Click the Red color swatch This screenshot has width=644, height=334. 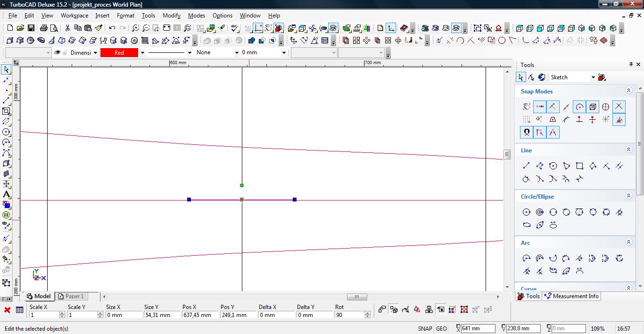(x=119, y=53)
